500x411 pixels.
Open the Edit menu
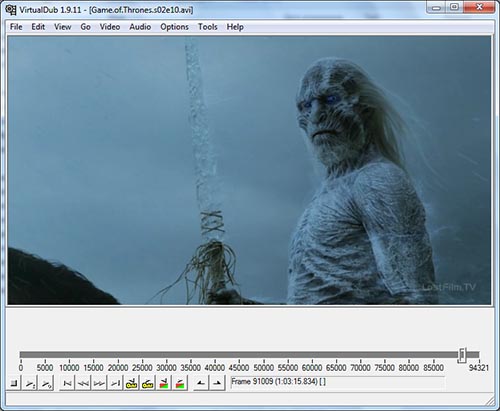(x=38, y=27)
